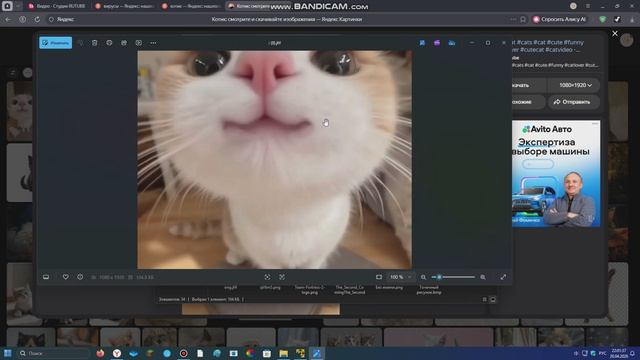640x360 pixels.
Task: Click the actual-size icon in bottom center
Action: click(282, 277)
